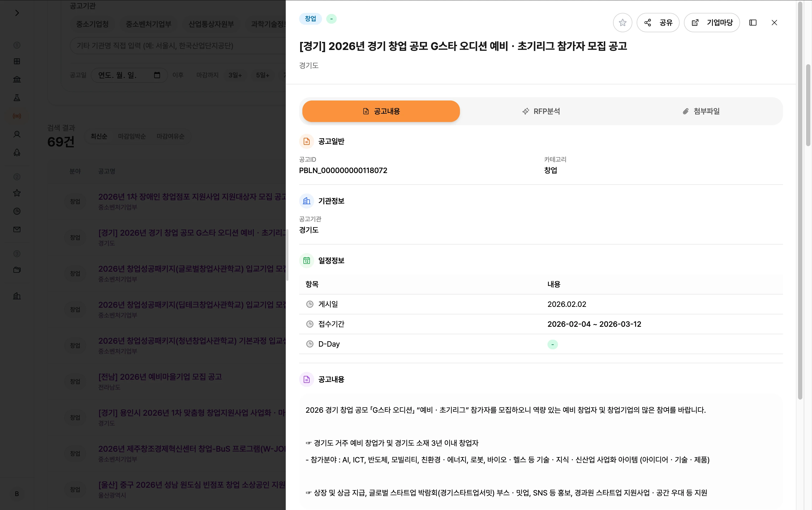
Task: Select the 공고내용 tab
Action: click(381, 111)
